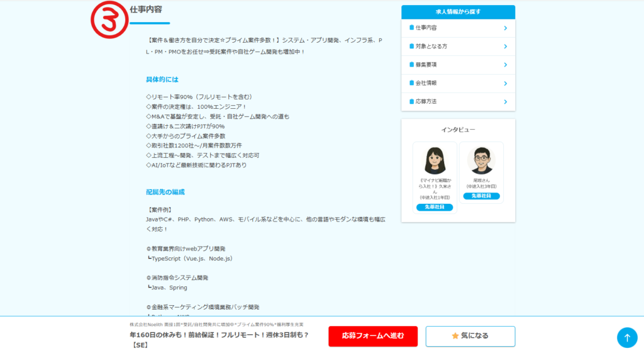Expand the 仕事内容 row chevron
644x353 pixels.
click(x=505, y=28)
